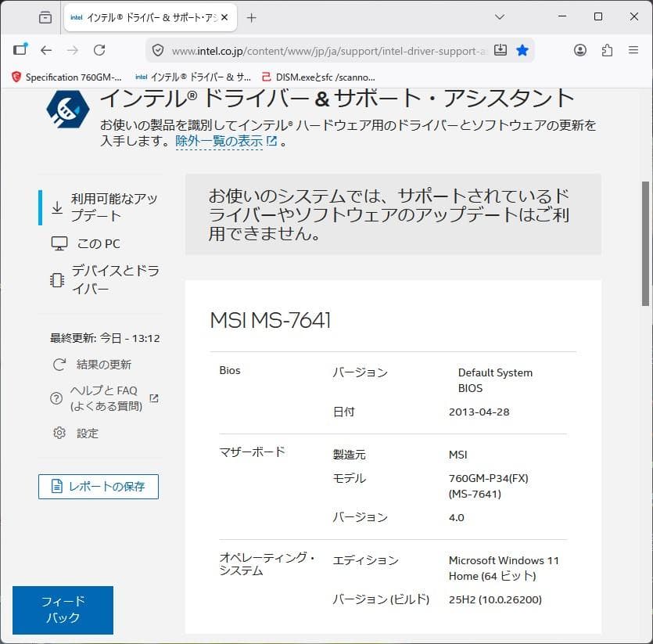Click the Microsoft Windows 11 Home edition value

pos(504,568)
